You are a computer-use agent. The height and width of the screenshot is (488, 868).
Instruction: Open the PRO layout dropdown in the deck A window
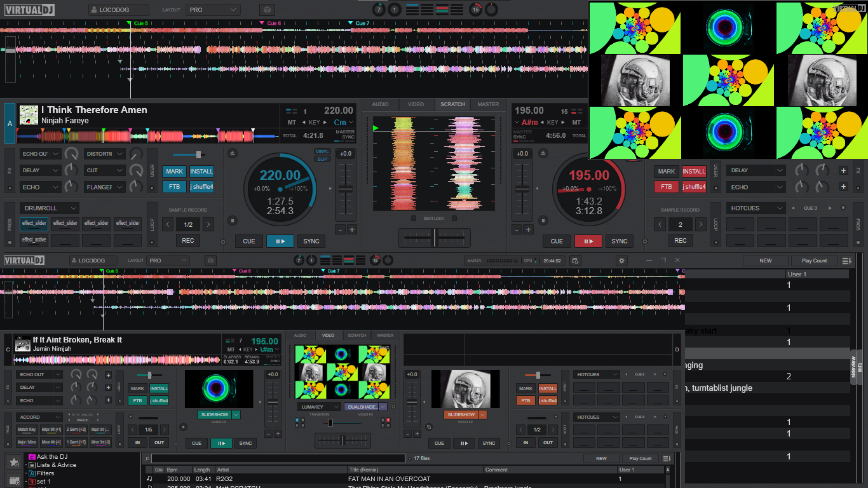point(213,10)
